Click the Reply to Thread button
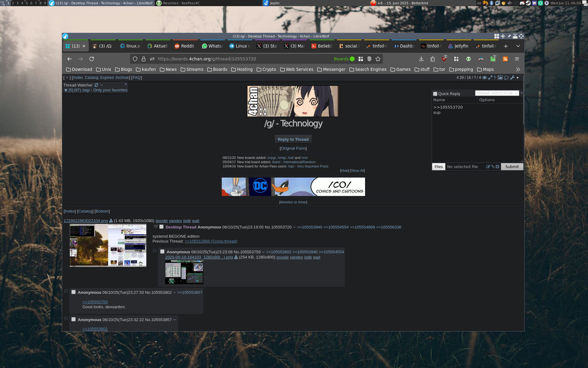588x368 pixels. pos(293,139)
